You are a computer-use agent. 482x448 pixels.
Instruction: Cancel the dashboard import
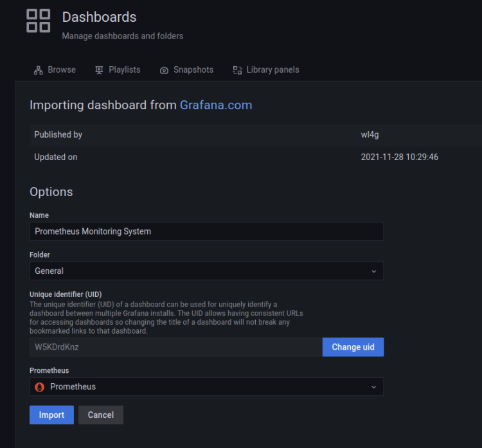click(101, 415)
